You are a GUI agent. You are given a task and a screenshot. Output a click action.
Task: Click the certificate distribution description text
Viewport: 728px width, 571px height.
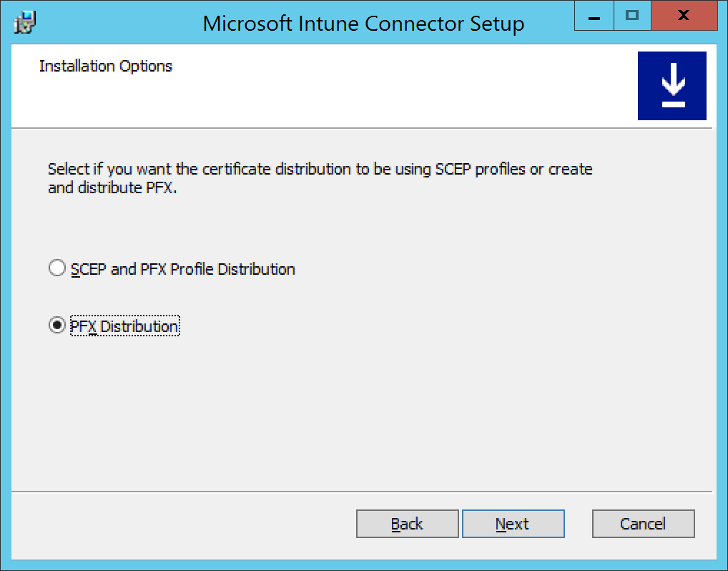click(x=319, y=178)
